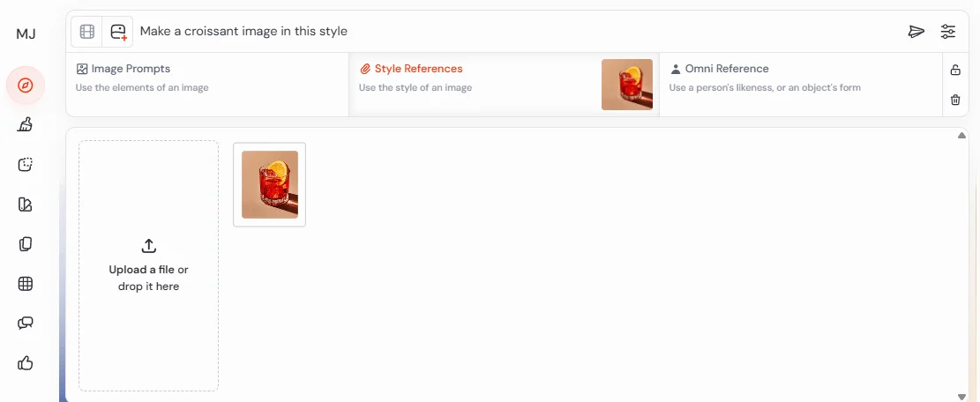Select the cocktail thumbnail in image library

coord(269,185)
